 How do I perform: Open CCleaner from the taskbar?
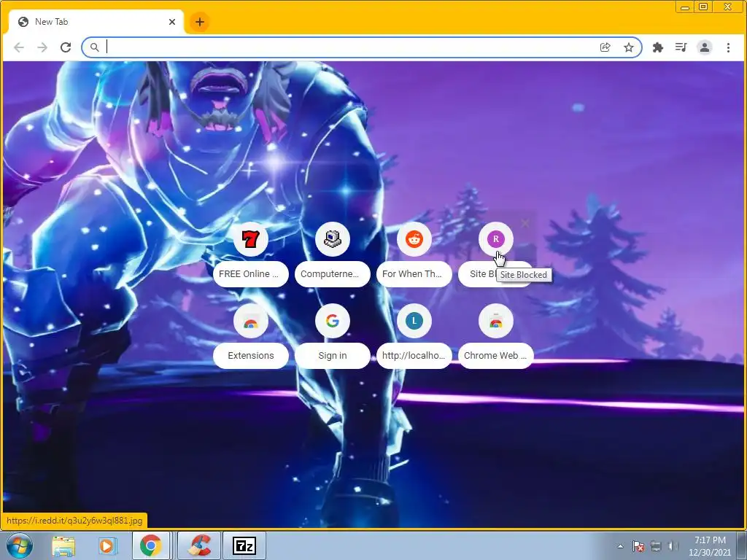click(x=199, y=545)
